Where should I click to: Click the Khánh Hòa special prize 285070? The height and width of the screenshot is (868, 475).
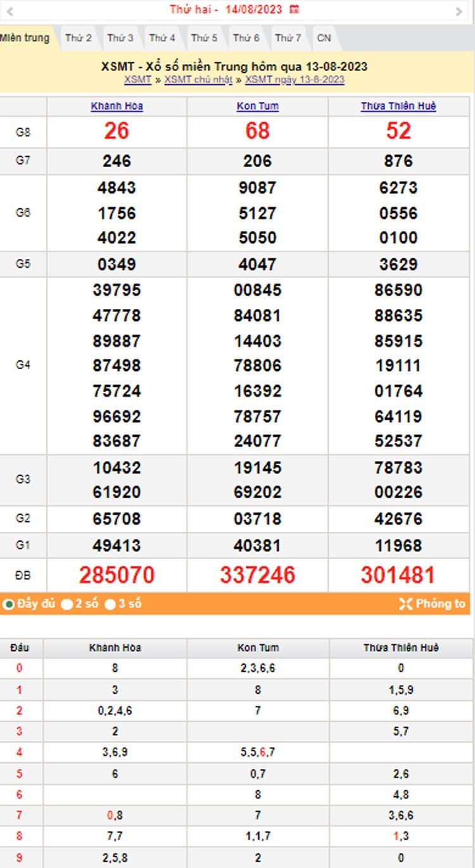[117, 575]
